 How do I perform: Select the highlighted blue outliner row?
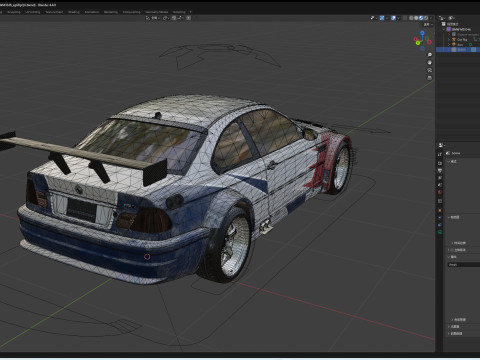click(458, 50)
